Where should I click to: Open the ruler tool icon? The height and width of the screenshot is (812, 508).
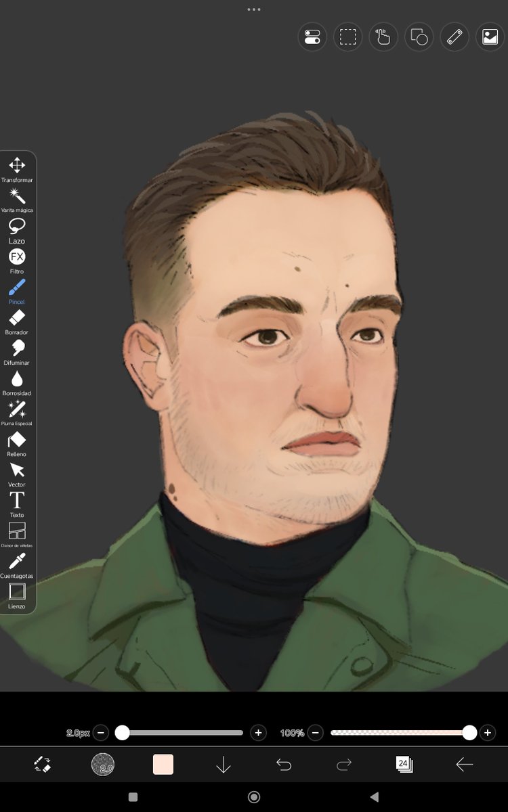point(454,37)
